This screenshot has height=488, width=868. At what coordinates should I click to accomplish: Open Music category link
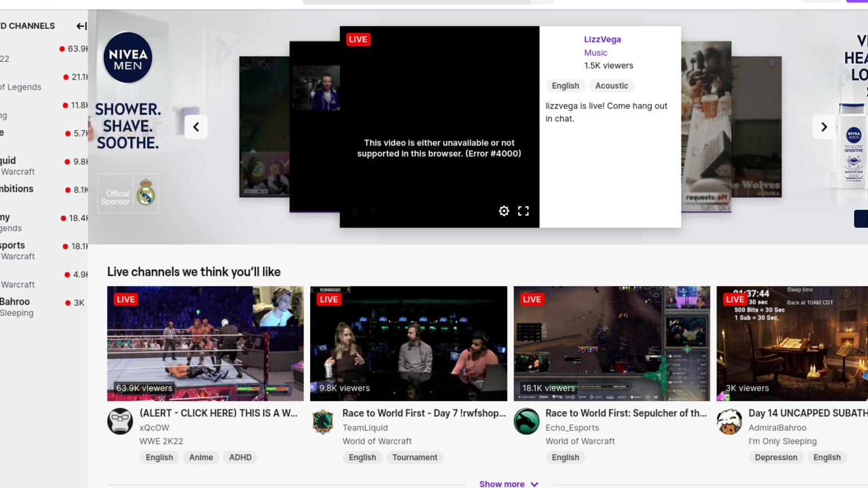pos(596,53)
